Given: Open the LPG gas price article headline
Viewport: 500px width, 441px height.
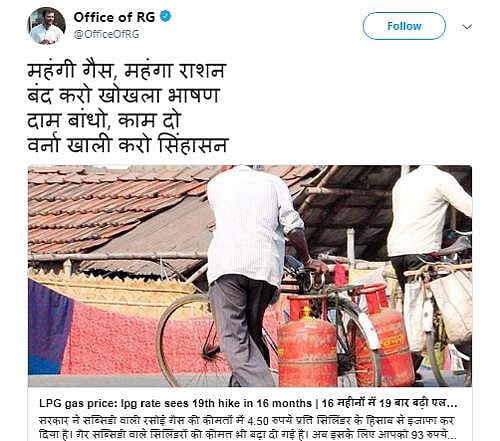Looking at the screenshot, I should [175, 403].
